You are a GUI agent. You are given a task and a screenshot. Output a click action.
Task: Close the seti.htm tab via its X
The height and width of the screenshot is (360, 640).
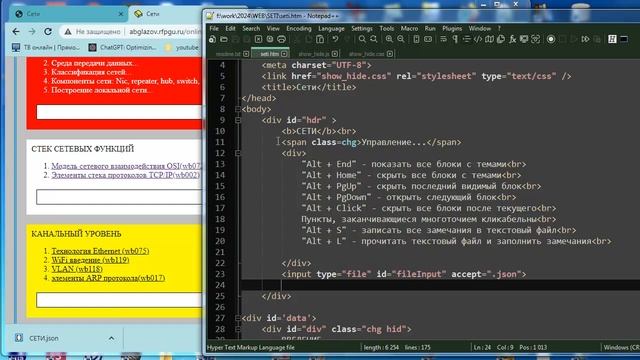point(284,54)
